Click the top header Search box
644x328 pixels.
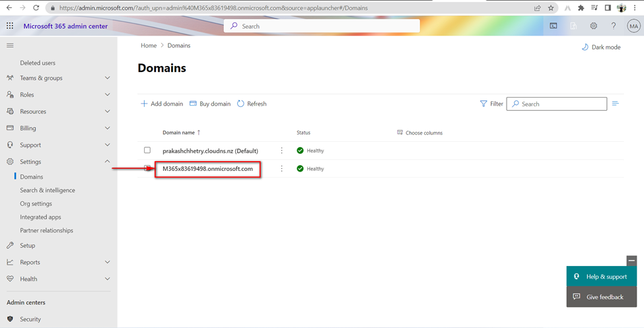pos(322,26)
